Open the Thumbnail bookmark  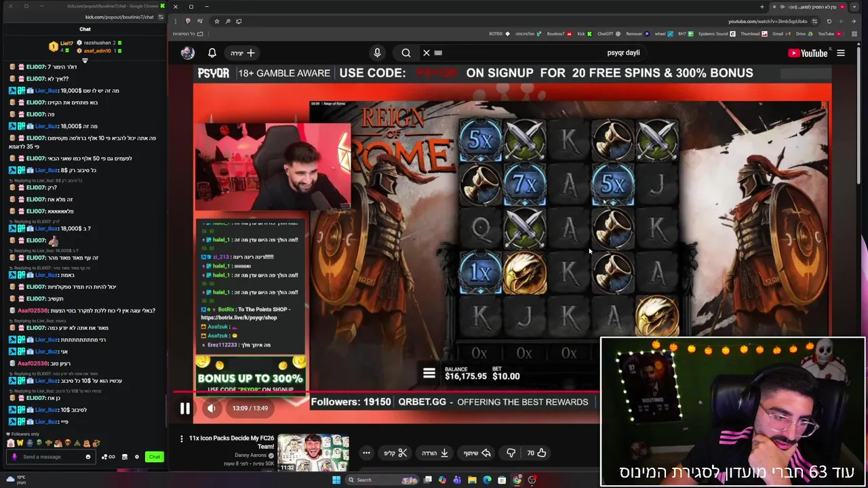[754, 34]
